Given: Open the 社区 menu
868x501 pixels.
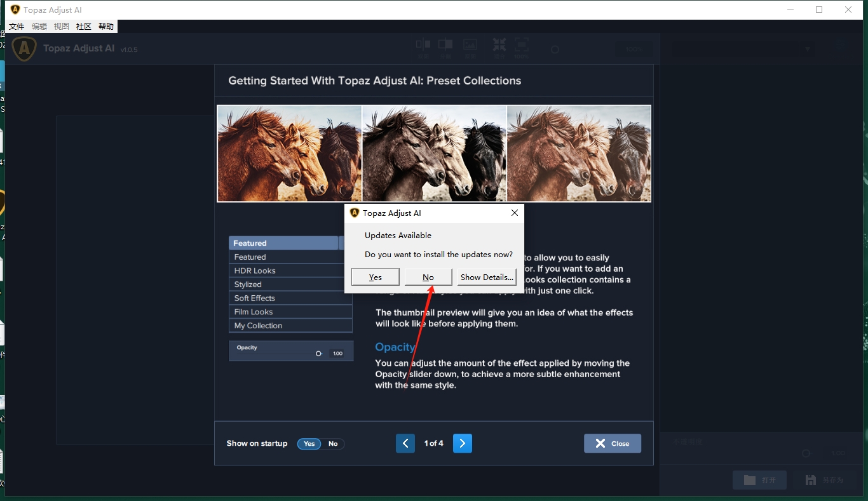Looking at the screenshot, I should coord(84,27).
